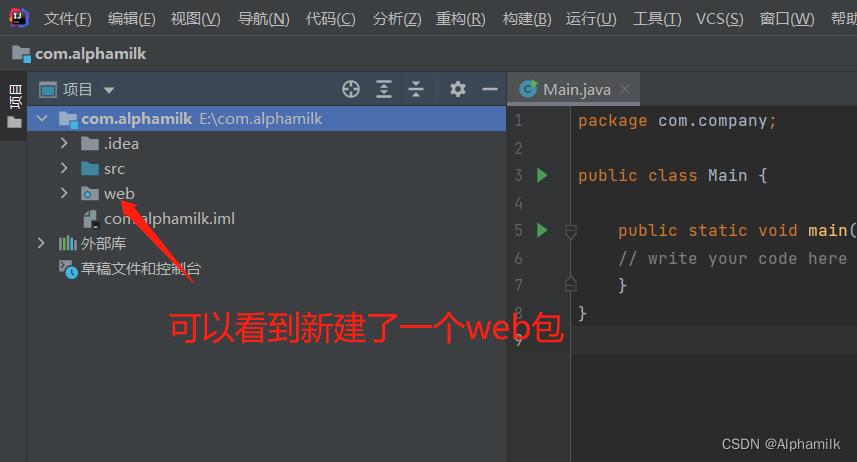Click run gutter icon beside class Main
857x462 pixels.
point(542,176)
